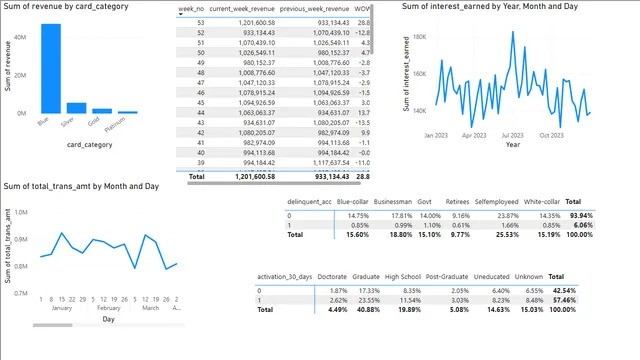The width and height of the screenshot is (640, 360).
Task: Click the Unknown column header
Action: [529, 277]
